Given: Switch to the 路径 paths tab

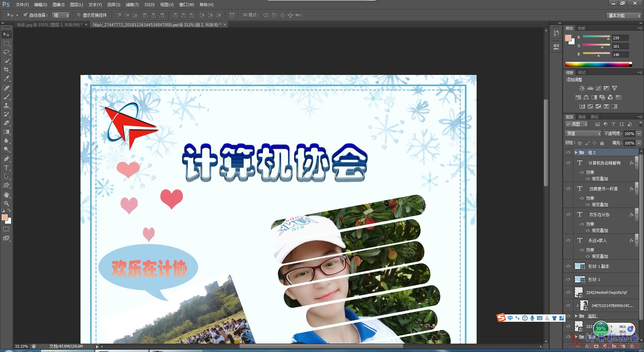Looking at the screenshot, I should pyautogui.click(x=595, y=117).
